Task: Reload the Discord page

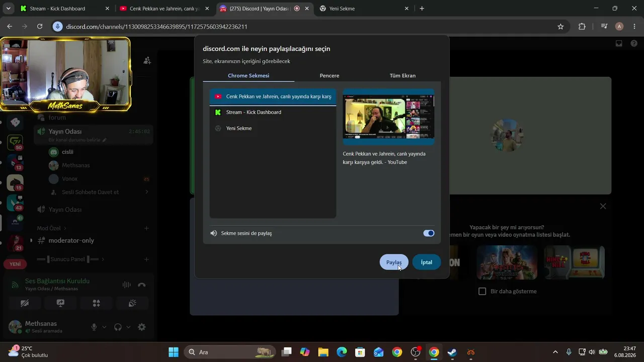Action: coord(40,27)
